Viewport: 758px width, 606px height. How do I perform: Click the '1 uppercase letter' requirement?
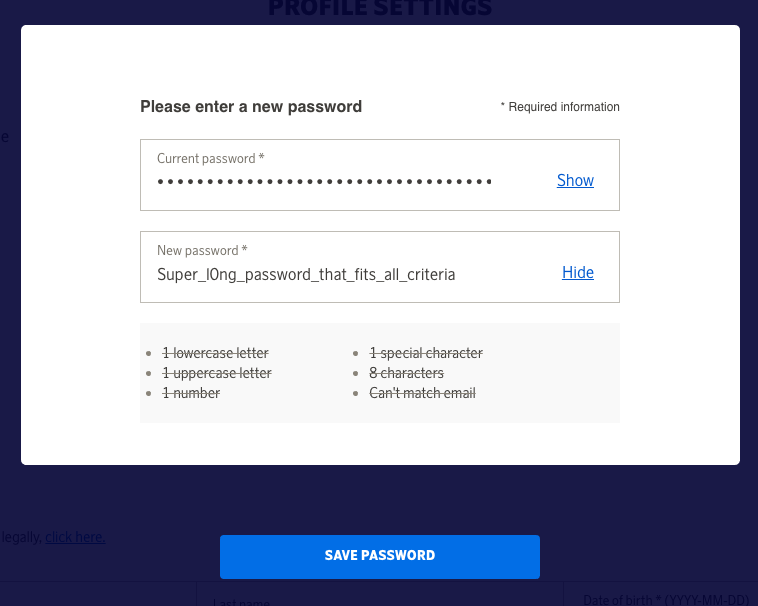(216, 373)
